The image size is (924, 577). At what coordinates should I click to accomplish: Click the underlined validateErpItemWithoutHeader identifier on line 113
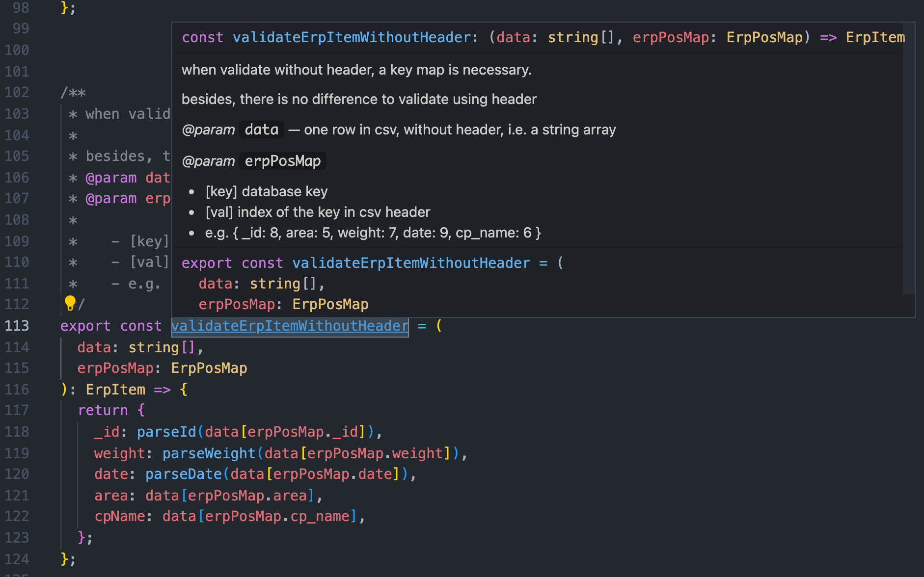click(x=290, y=326)
